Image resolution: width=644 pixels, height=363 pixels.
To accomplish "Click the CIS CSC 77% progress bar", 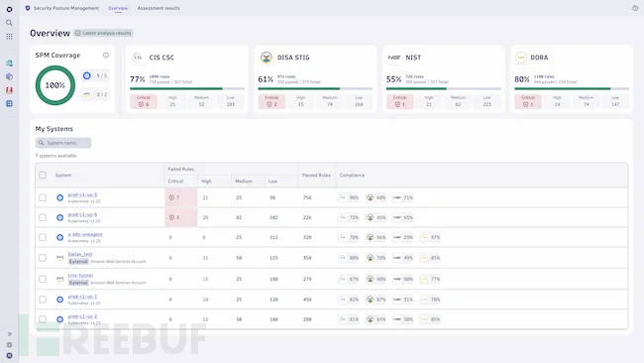I will coord(187,88).
